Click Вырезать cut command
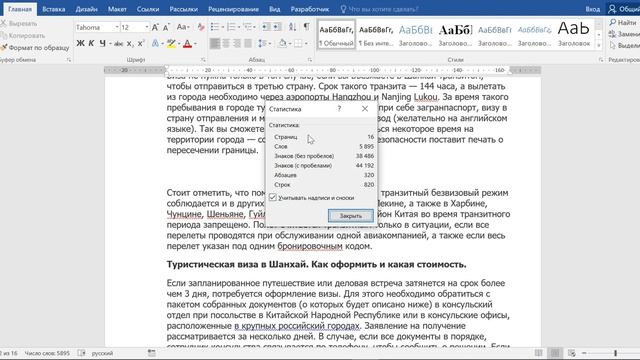Viewport: 640px width, 360px height. coord(19,24)
